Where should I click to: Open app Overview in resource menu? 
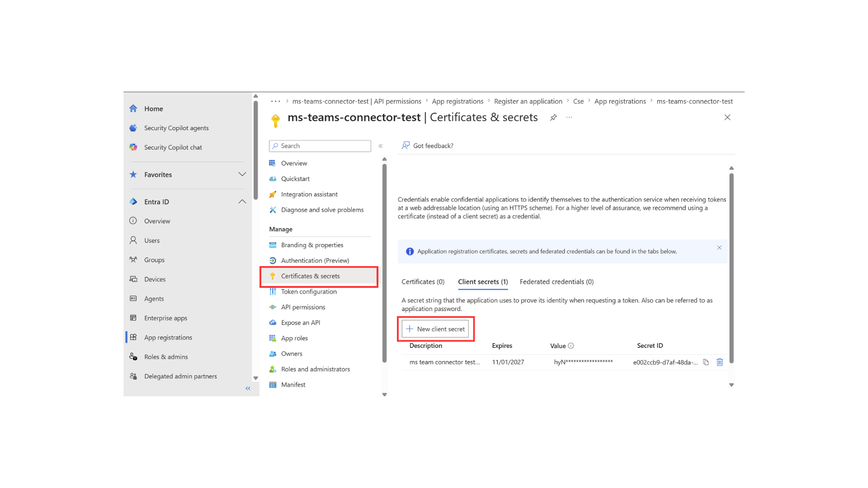point(294,163)
